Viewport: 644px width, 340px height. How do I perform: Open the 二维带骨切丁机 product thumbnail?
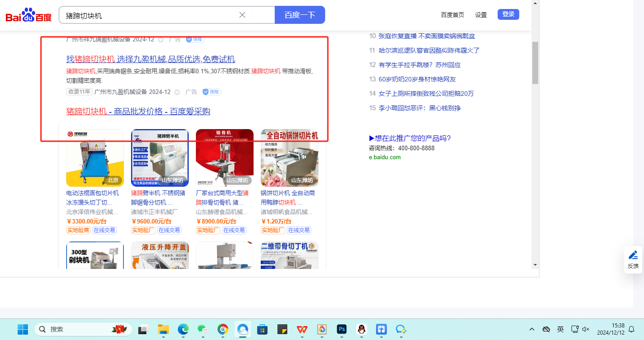click(x=290, y=255)
